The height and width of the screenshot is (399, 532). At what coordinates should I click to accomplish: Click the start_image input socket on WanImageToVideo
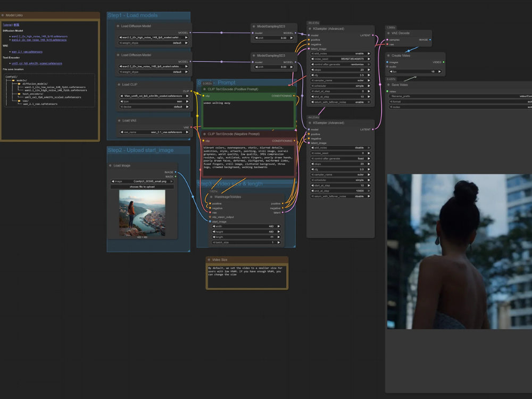[210, 221]
